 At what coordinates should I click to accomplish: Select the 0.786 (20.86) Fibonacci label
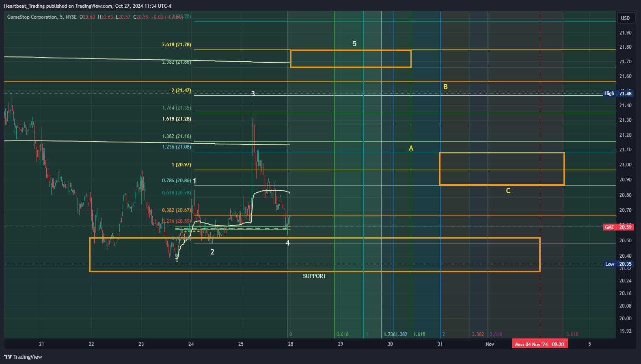pyautogui.click(x=176, y=181)
